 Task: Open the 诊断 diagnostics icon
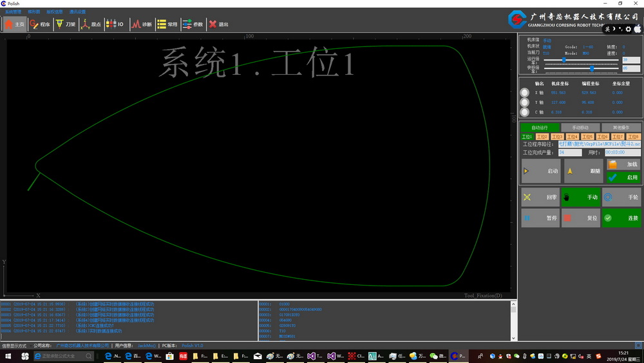click(x=141, y=25)
